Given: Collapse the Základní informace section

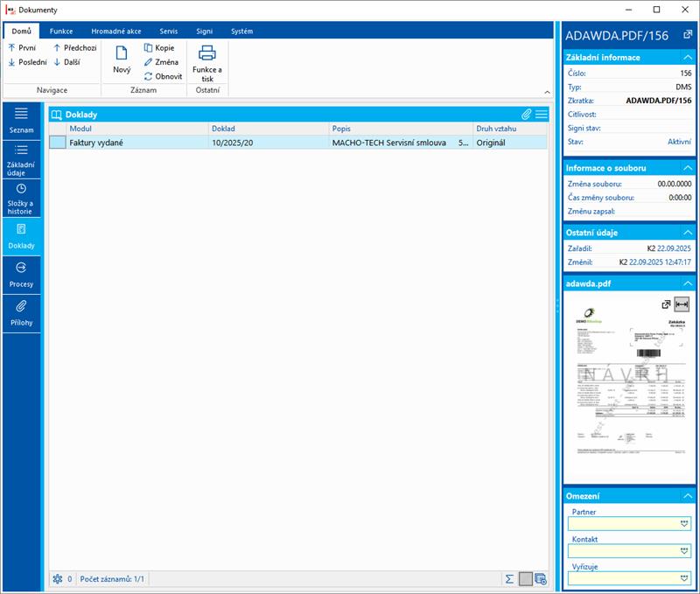Looking at the screenshot, I should pos(688,57).
